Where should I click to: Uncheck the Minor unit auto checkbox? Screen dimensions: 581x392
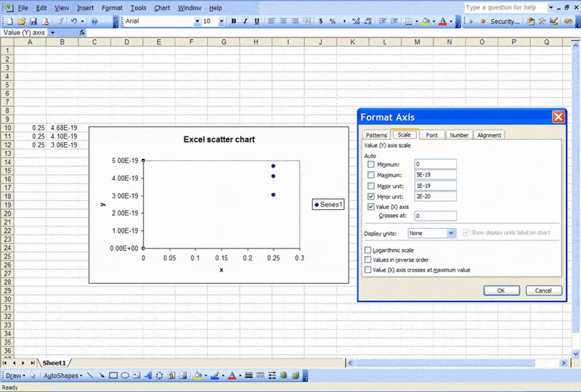[x=371, y=196]
